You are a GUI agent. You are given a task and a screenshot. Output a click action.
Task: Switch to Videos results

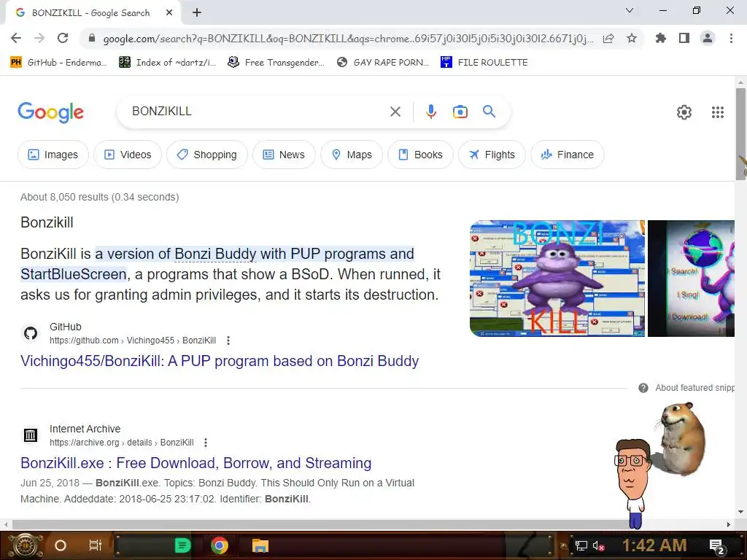coord(128,155)
